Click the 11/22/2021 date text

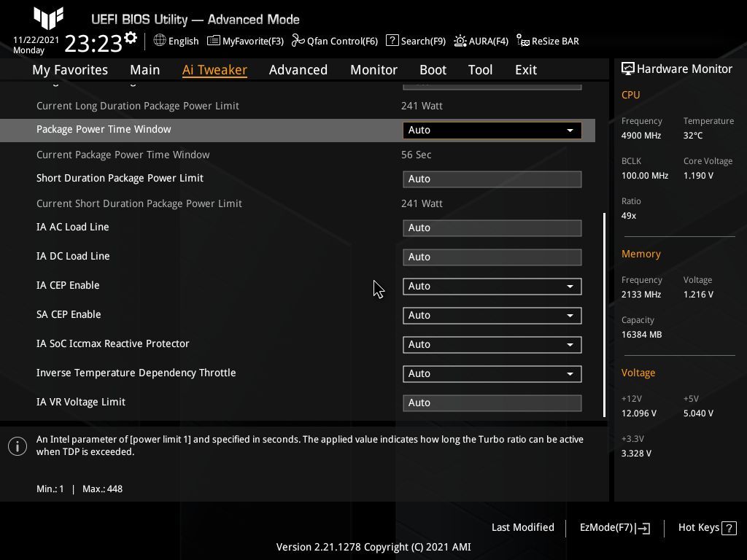click(36, 40)
